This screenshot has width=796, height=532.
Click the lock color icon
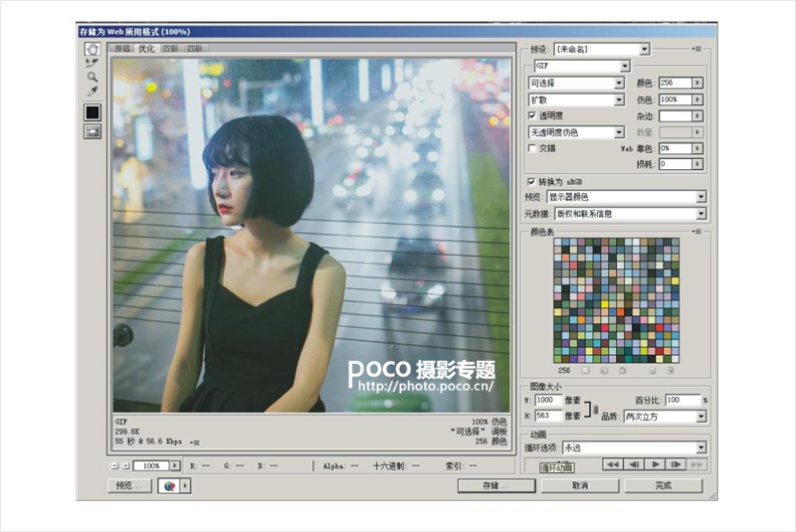click(623, 370)
